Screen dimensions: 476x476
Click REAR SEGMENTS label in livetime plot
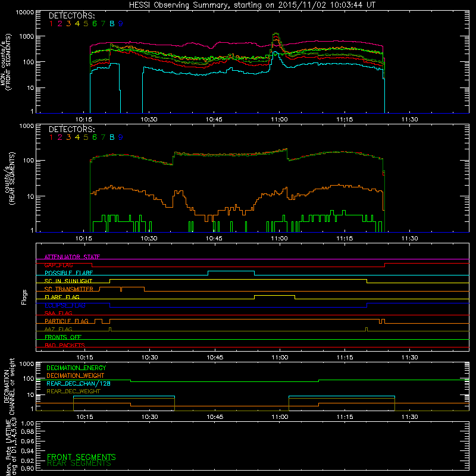coord(79,464)
